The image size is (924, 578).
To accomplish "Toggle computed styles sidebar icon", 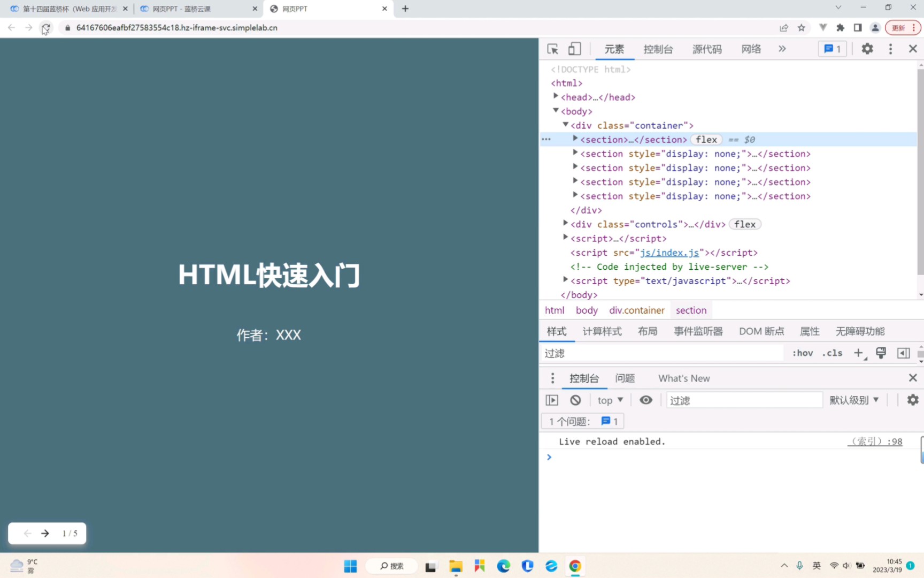I will pos(903,353).
